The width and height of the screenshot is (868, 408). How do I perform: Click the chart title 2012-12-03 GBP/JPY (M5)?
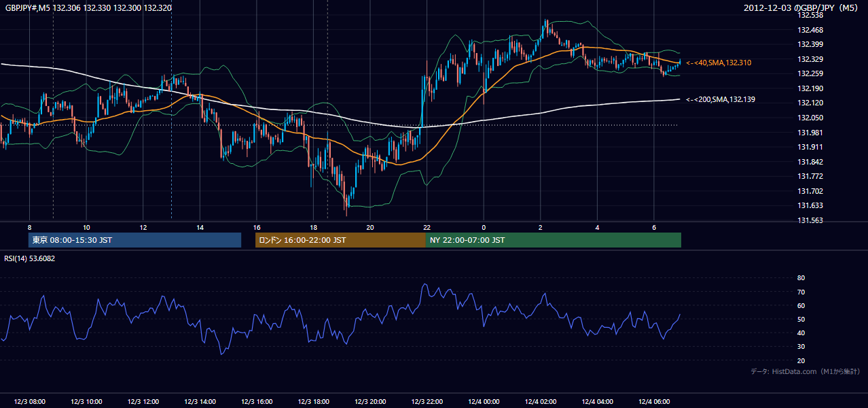coord(802,8)
